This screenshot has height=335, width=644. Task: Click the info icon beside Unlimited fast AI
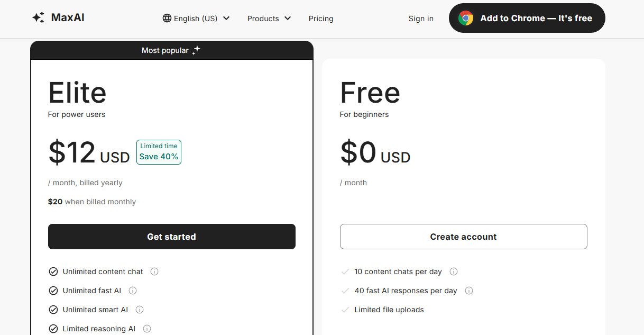click(x=132, y=290)
